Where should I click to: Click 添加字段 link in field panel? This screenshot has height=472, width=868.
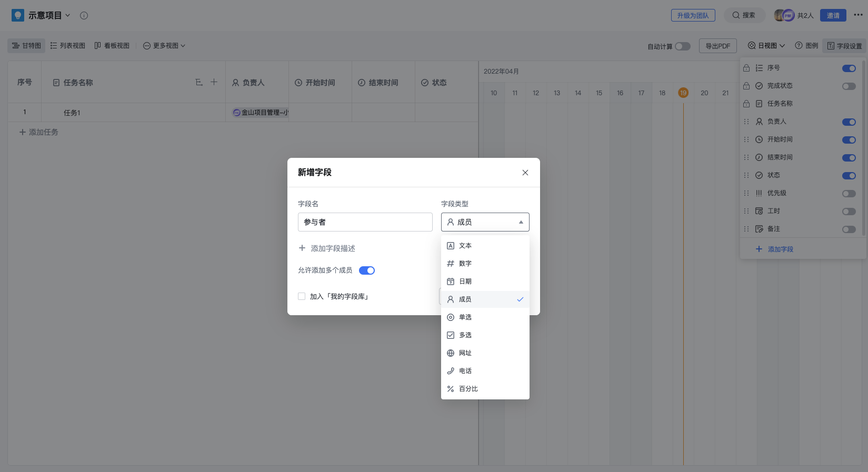[774, 249]
